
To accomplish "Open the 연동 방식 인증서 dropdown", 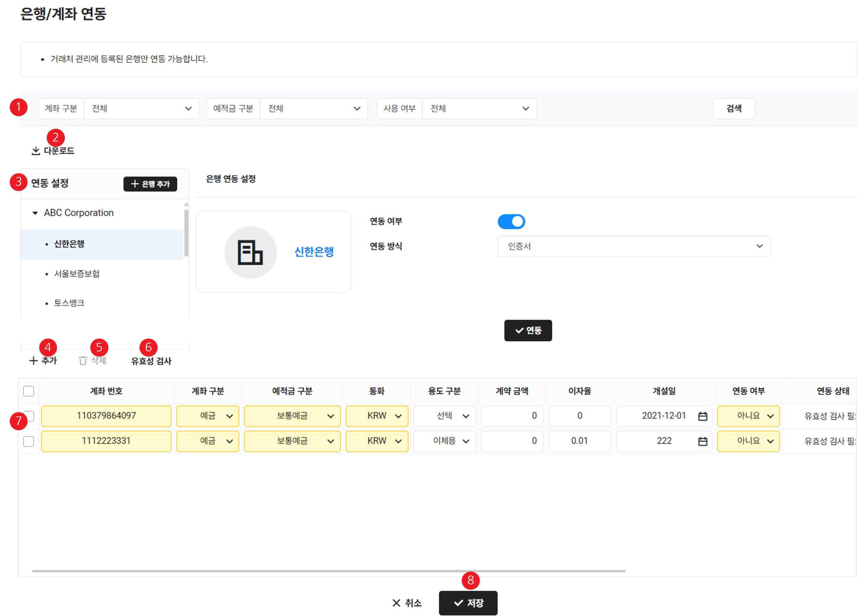I will (x=633, y=246).
